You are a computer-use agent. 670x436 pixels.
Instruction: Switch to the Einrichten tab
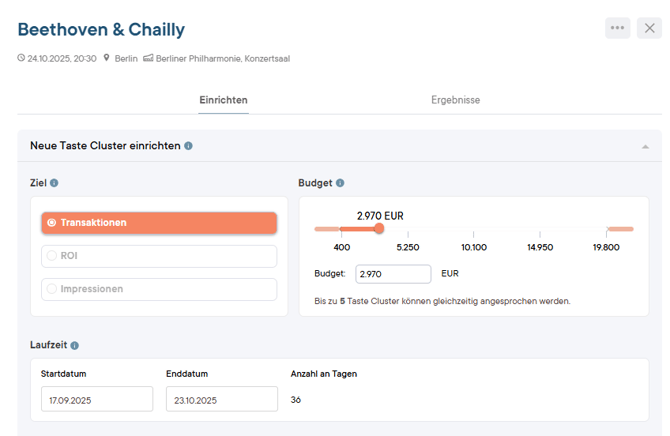click(x=223, y=100)
